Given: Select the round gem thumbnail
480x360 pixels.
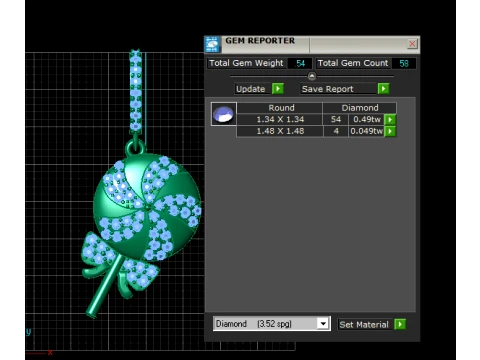Looking at the screenshot, I should (224, 114).
